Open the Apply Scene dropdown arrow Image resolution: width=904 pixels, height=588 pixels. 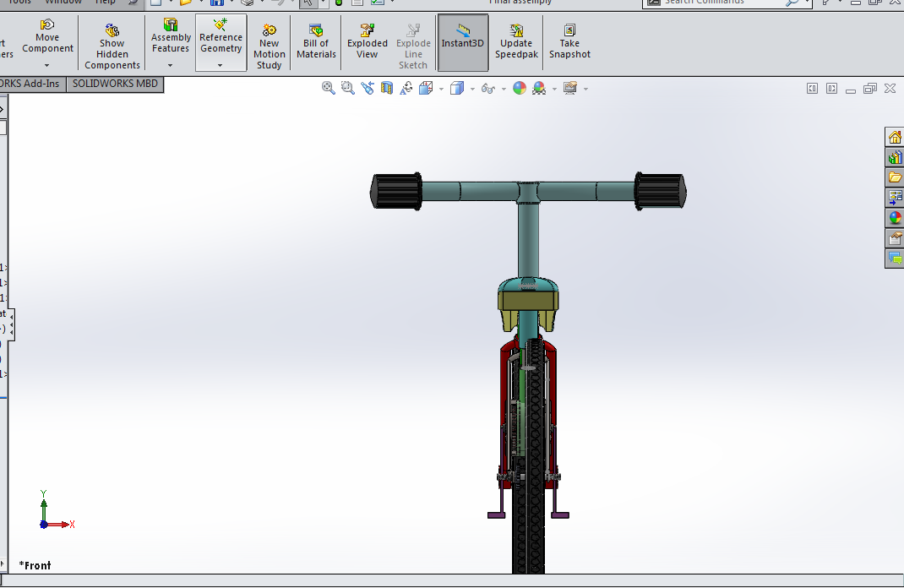pyautogui.click(x=554, y=89)
